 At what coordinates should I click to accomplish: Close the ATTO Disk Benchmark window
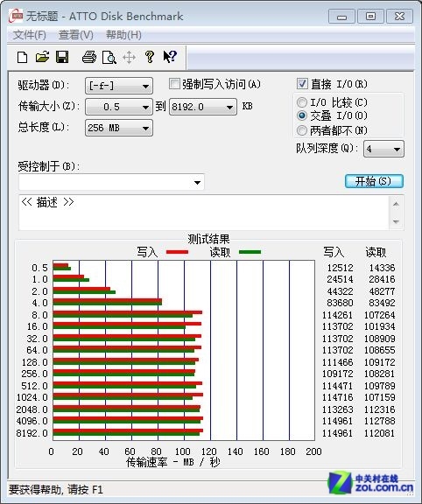coord(399,17)
